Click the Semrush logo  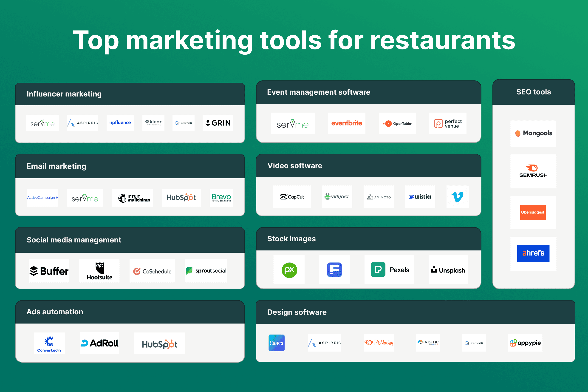(x=533, y=171)
